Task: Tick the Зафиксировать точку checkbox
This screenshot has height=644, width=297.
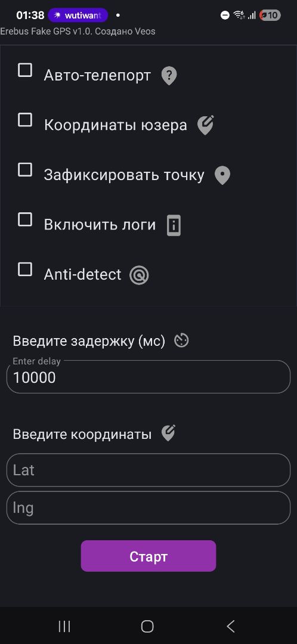Action: [25, 169]
